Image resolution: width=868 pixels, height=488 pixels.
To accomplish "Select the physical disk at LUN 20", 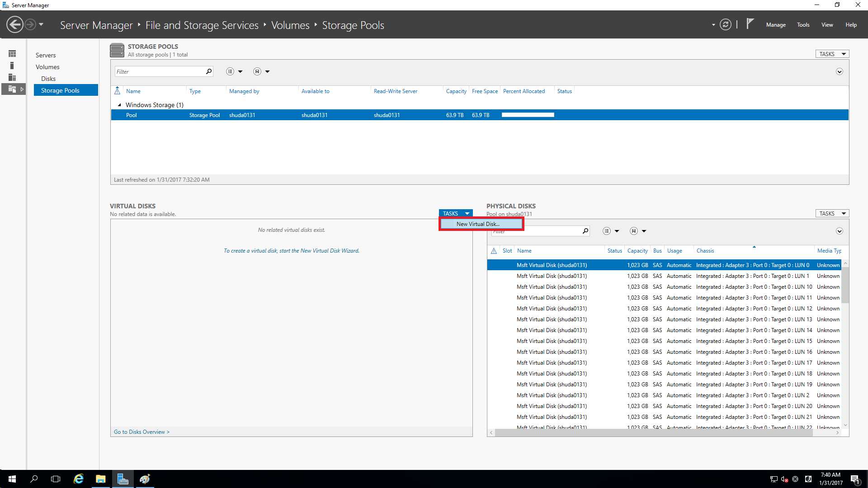I will pyautogui.click(x=664, y=406).
